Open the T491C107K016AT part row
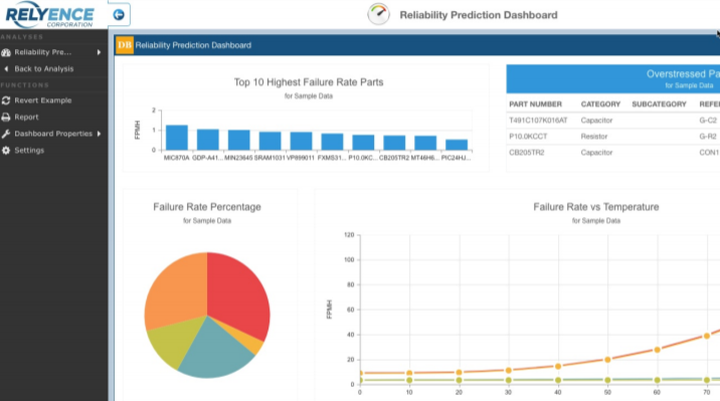Screen dimensions: 720x401 tap(537, 120)
